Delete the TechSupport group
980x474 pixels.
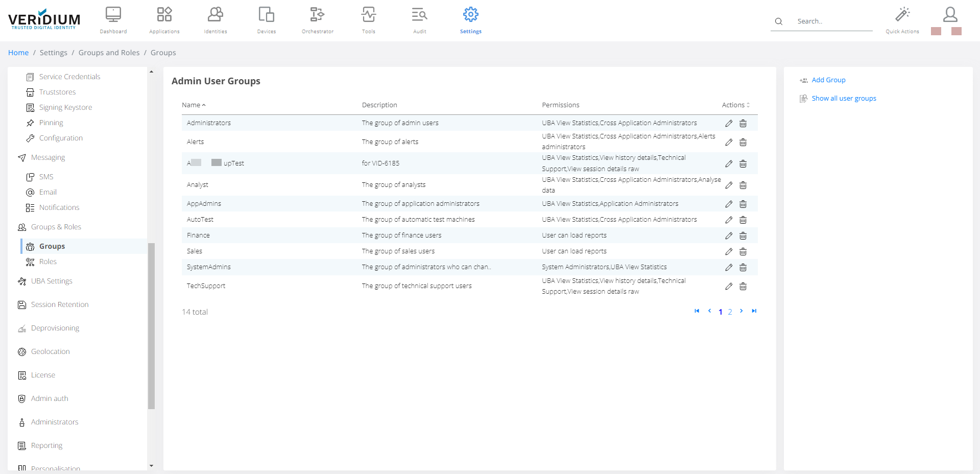tap(743, 286)
